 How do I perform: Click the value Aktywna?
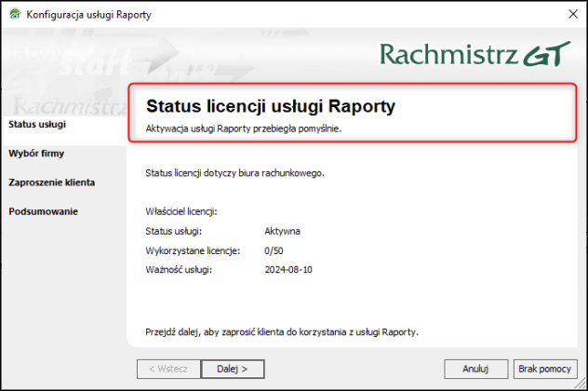[282, 231]
